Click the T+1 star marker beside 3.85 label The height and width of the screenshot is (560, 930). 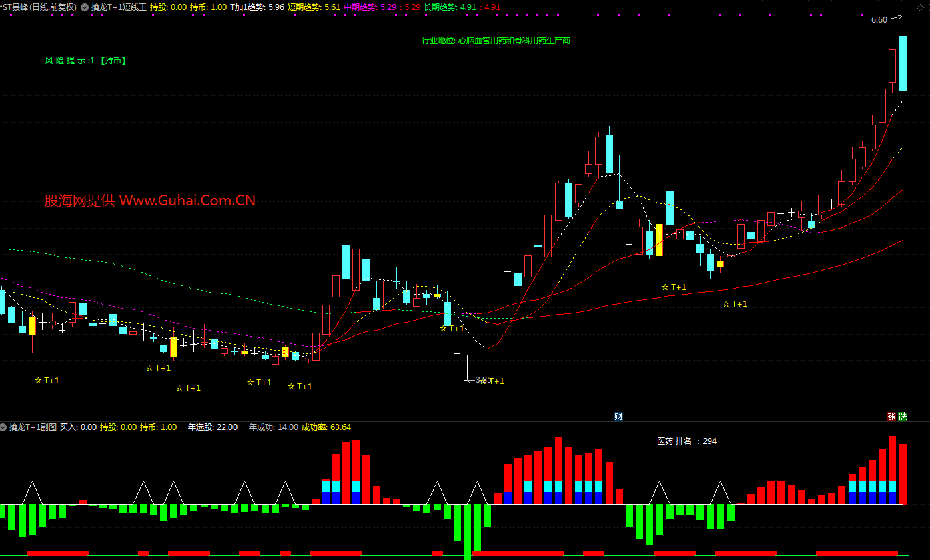(x=492, y=381)
